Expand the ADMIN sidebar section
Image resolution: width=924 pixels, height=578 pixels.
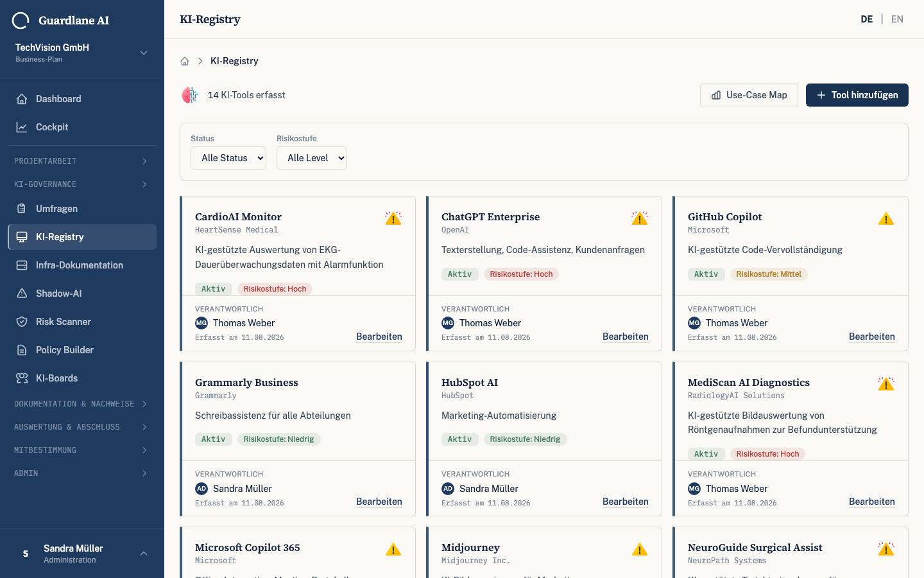click(82, 473)
